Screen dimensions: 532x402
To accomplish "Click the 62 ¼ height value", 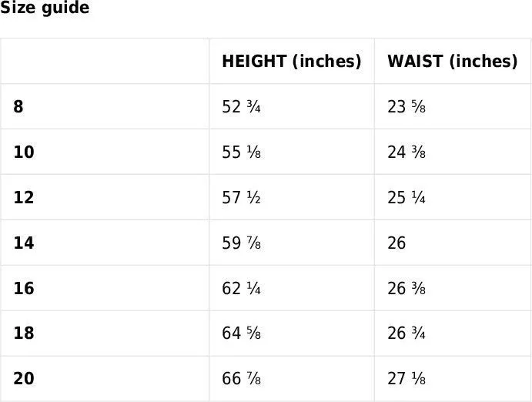I will [x=241, y=288].
